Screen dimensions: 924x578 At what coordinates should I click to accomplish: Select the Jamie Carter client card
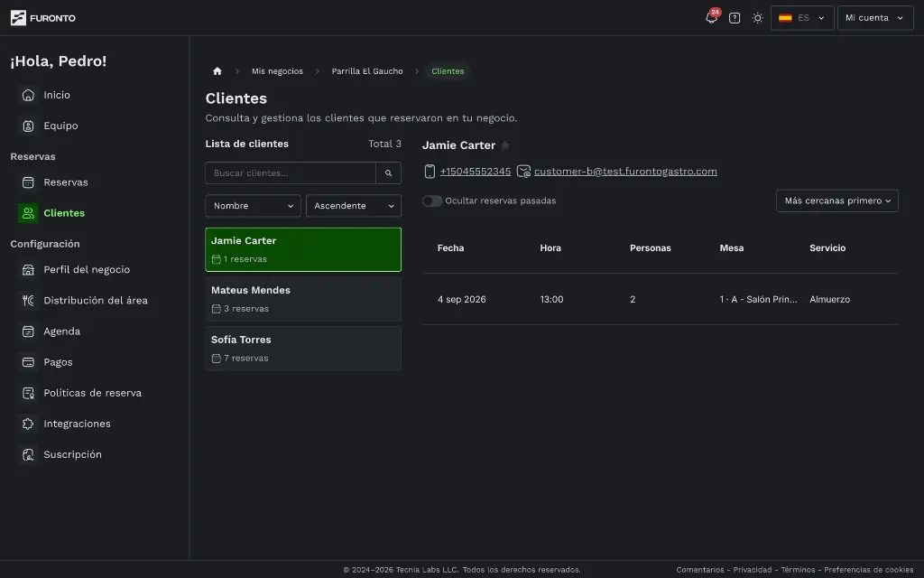[303, 249]
